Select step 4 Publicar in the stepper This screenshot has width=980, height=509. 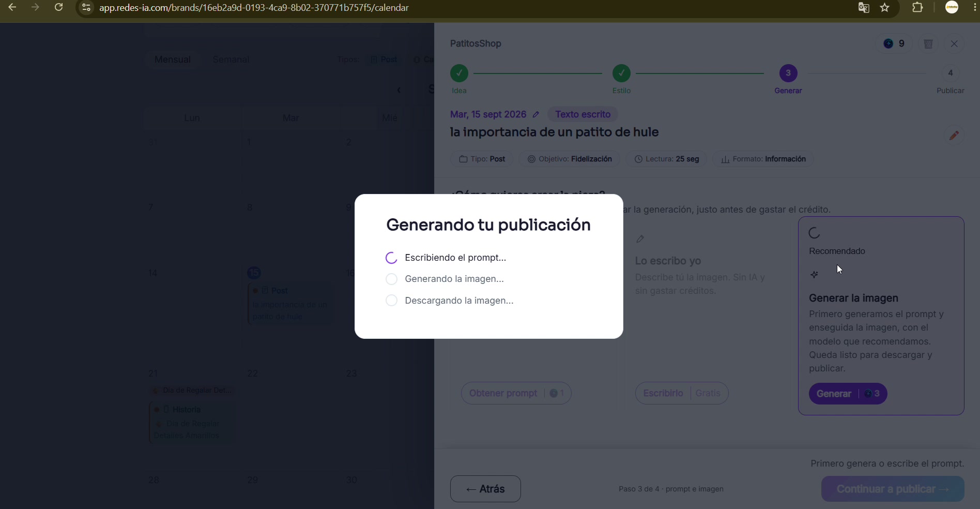[950, 73]
